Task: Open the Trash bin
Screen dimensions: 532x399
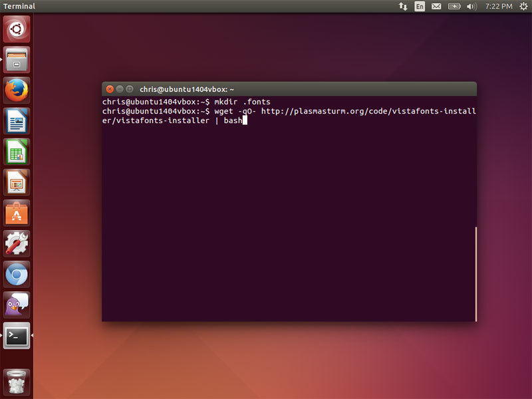Action: click(17, 382)
